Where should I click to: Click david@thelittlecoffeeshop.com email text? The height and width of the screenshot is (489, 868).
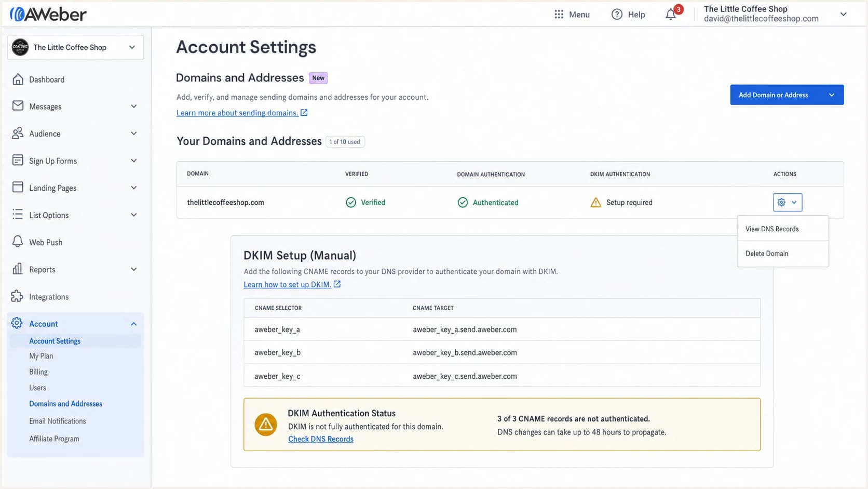pos(761,19)
